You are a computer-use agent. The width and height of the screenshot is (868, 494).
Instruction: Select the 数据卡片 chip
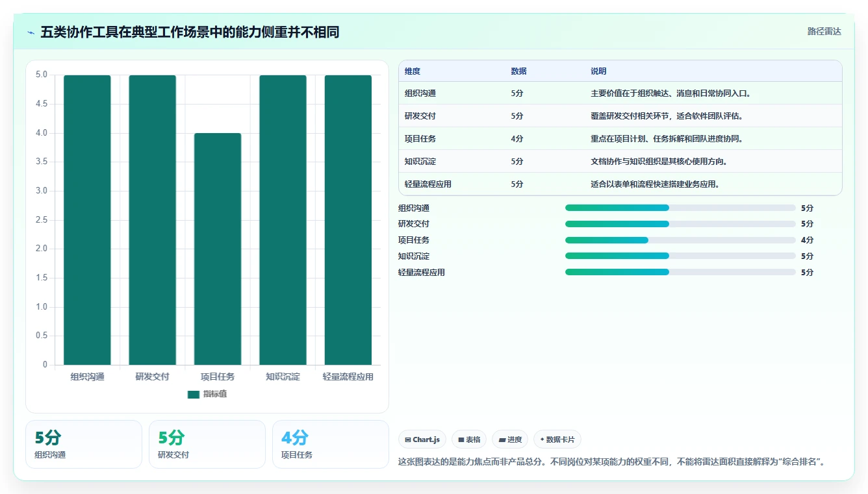tap(557, 439)
